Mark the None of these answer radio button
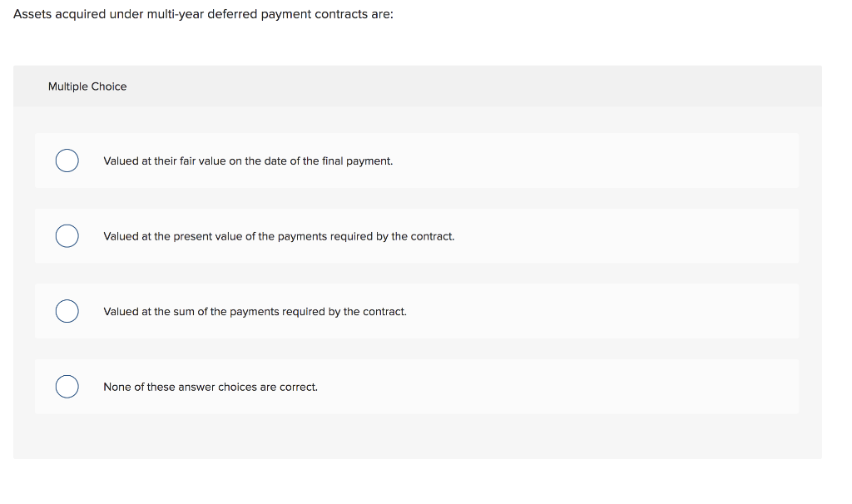The width and height of the screenshot is (852, 504). [x=67, y=387]
